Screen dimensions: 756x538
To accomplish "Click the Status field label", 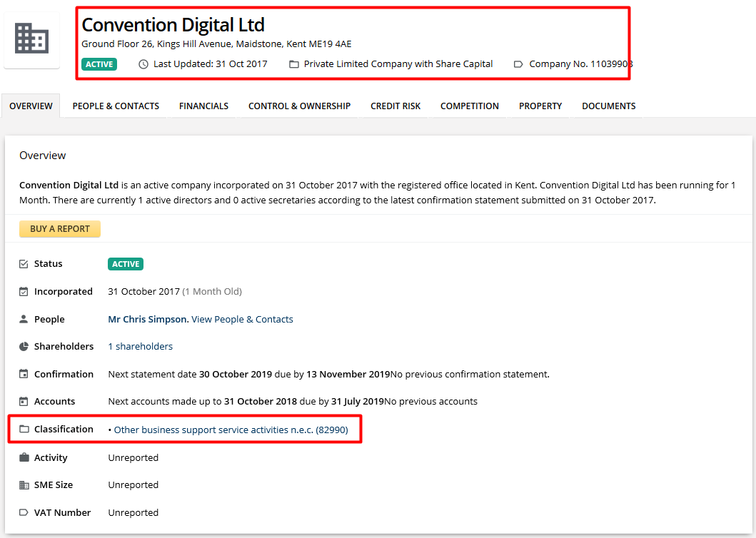I will tap(49, 264).
